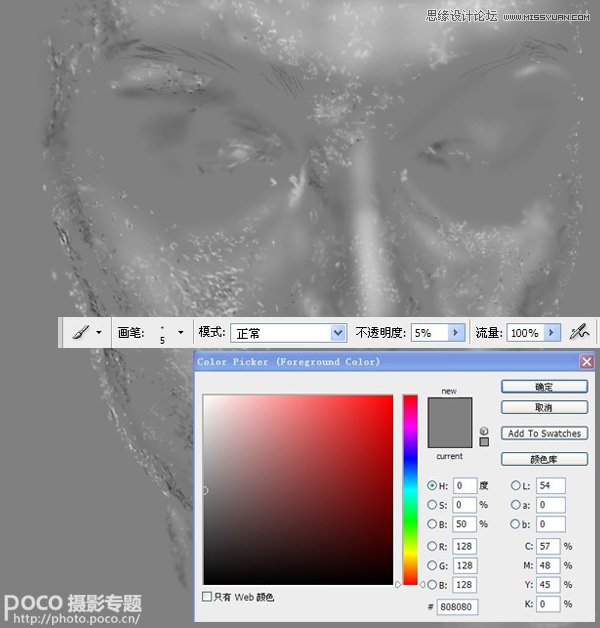Confirm with the 确定 button
The width and height of the screenshot is (600, 628).
[x=544, y=386]
